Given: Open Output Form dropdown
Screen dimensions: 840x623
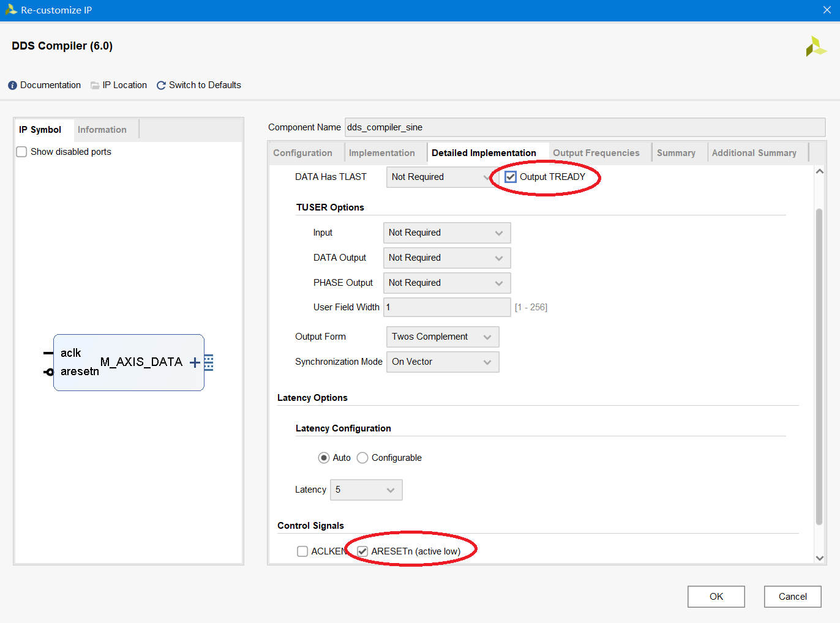Looking at the screenshot, I should point(443,337).
